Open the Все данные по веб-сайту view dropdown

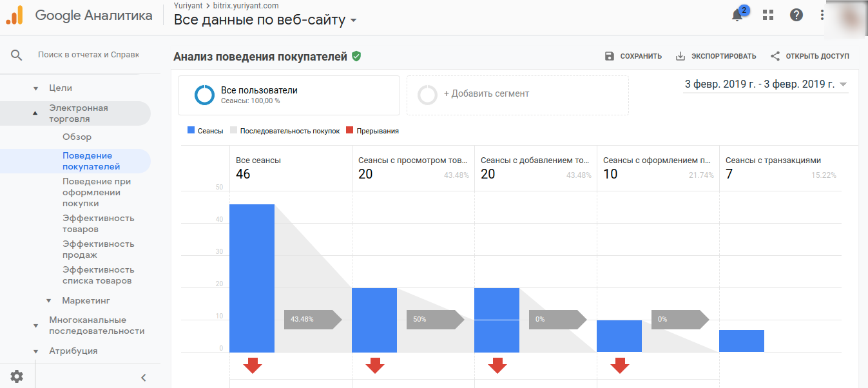[x=265, y=20]
